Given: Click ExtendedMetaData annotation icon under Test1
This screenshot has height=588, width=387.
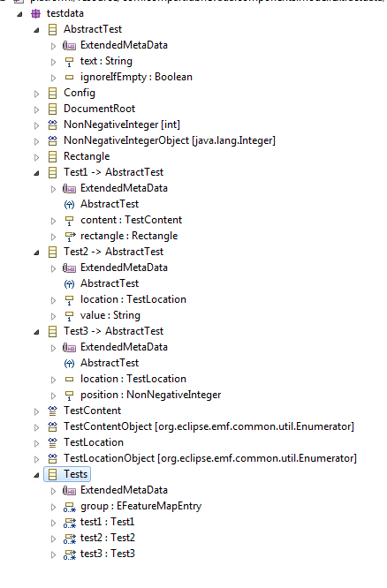Looking at the screenshot, I should 69,189.
